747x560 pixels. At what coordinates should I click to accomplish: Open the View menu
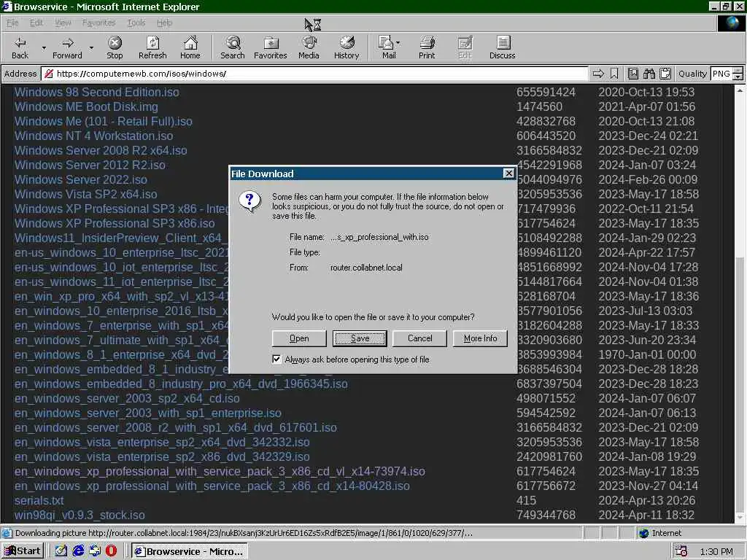pos(63,23)
